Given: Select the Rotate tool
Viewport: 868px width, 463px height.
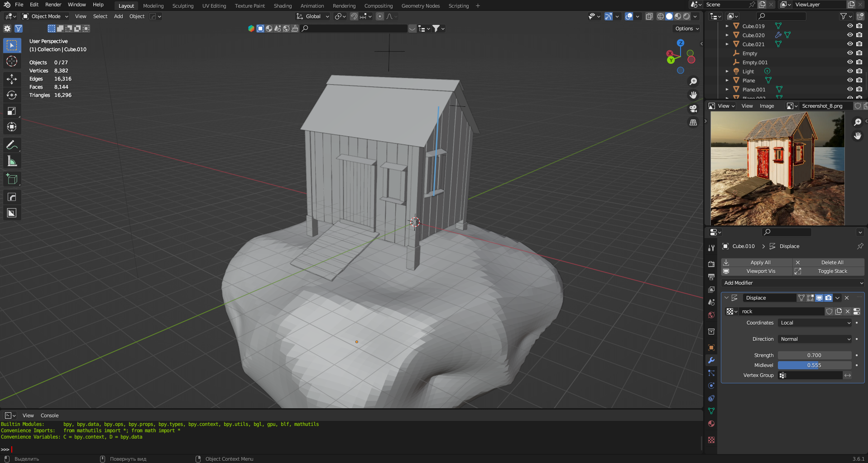Looking at the screenshot, I should pos(12,95).
